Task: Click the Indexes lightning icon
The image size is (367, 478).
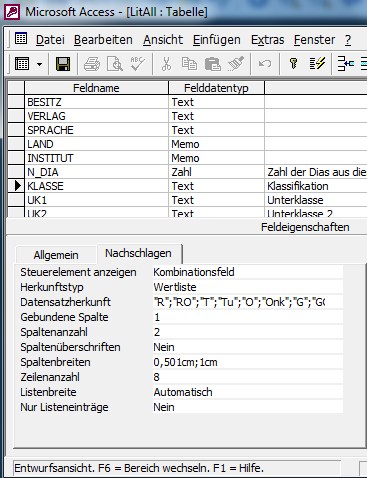Action: (317, 63)
